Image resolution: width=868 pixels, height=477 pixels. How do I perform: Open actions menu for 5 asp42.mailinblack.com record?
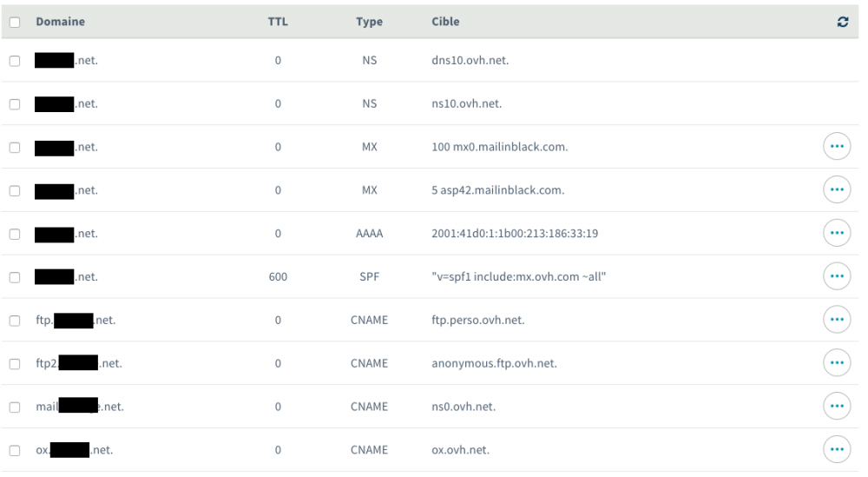pyautogui.click(x=836, y=190)
